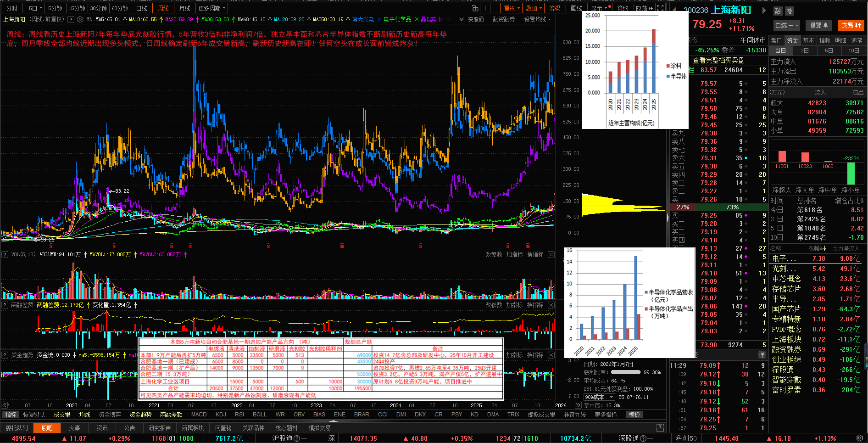Screen dimensions: 868x443
Task: Click 沪股通 status bar entry
Action: (289, 438)
